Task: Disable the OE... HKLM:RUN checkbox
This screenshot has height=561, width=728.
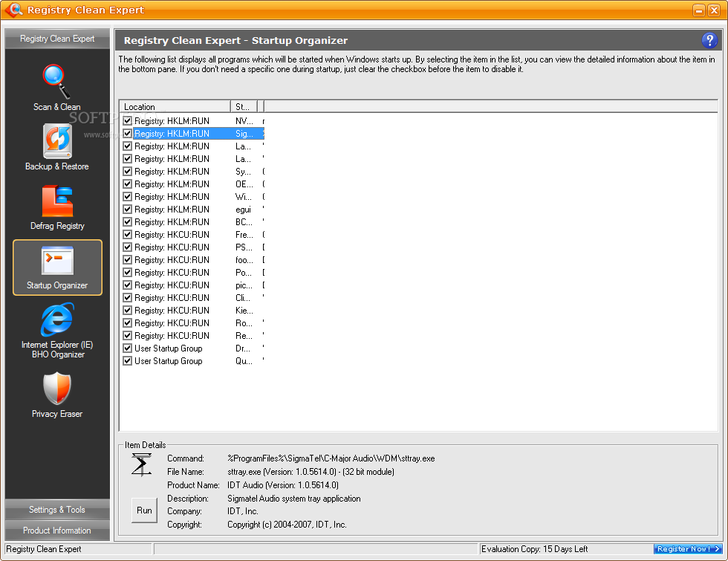Action: [128, 184]
